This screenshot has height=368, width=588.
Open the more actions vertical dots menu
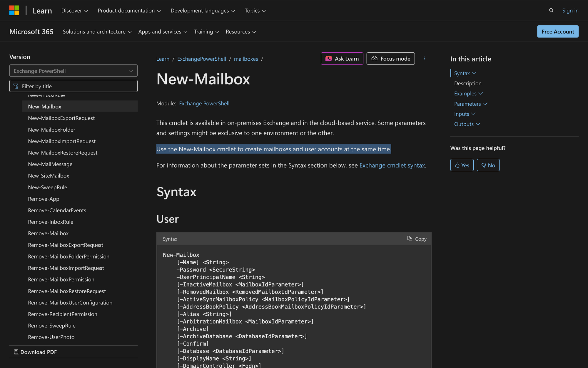(x=425, y=59)
